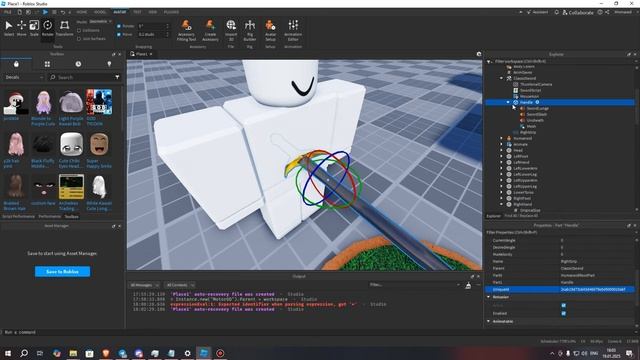Viewport: 640px width, 360px height.
Task: Toggle the Enabled property checkbox
Action: pyautogui.click(x=564, y=313)
